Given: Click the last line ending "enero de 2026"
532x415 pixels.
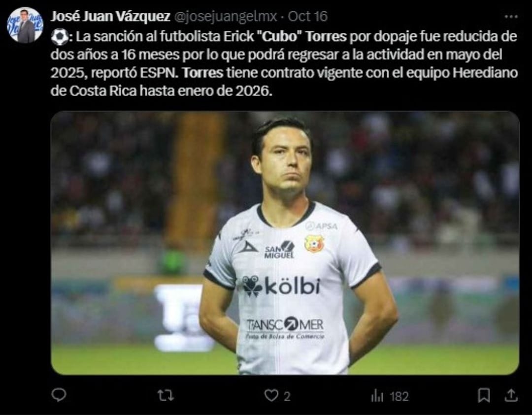Looking at the screenshot, I should 162,91.
